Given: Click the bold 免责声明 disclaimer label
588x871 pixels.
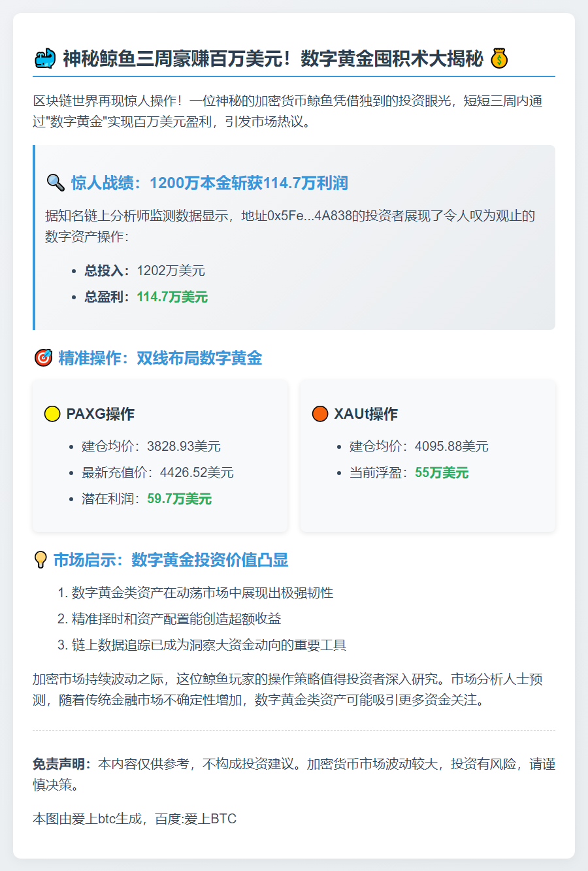Looking at the screenshot, I should coord(62,764).
